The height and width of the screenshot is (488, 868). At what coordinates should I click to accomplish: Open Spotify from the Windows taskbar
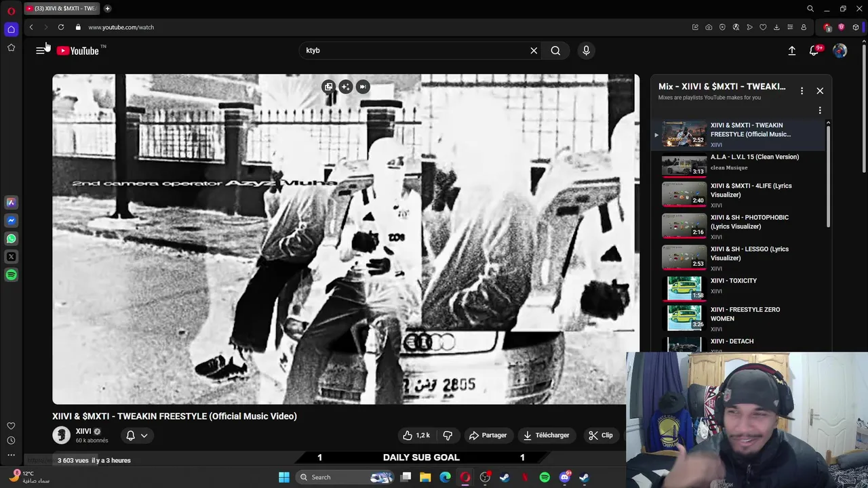pos(545,477)
